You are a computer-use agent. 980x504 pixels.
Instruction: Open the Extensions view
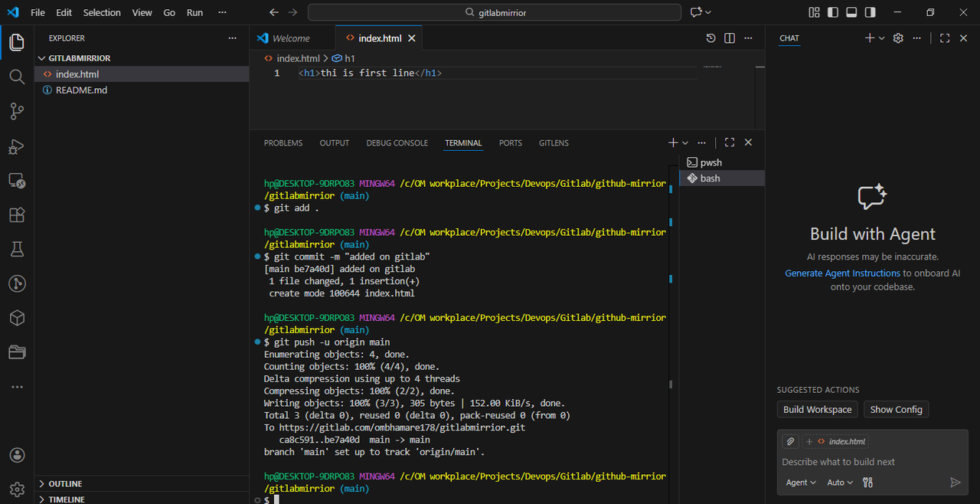coord(17,215)
